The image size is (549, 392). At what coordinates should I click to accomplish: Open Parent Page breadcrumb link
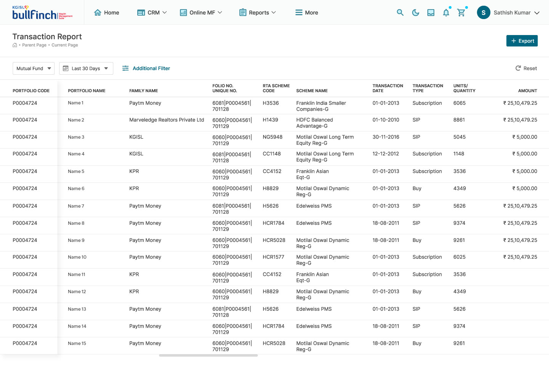click(x=34, y=45)
